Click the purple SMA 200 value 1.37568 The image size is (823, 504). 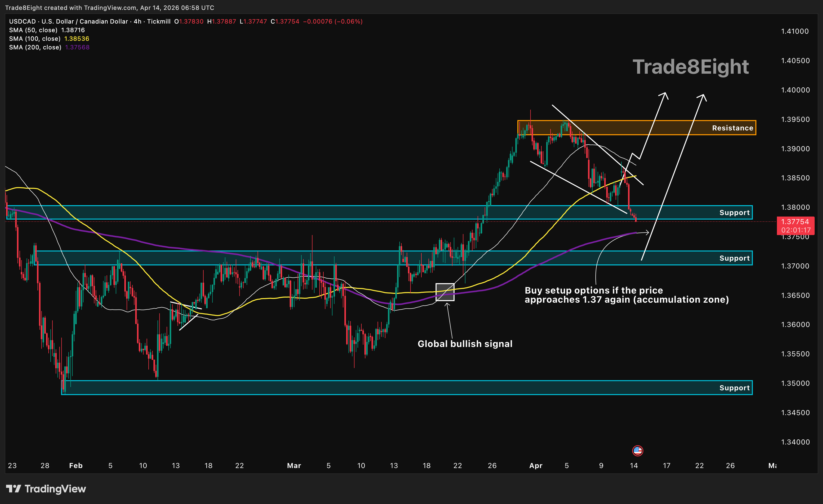(x=77, y=47)
